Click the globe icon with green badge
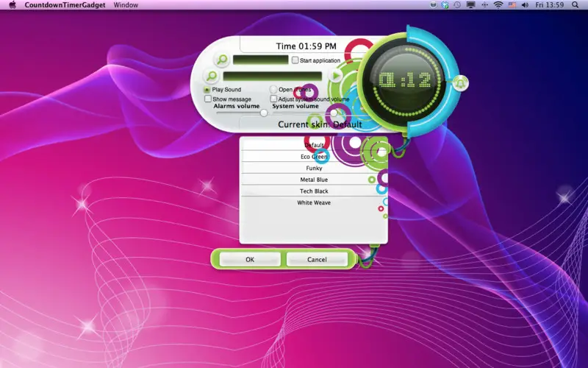Screen dimensions: 588x368 coord(445,5)
